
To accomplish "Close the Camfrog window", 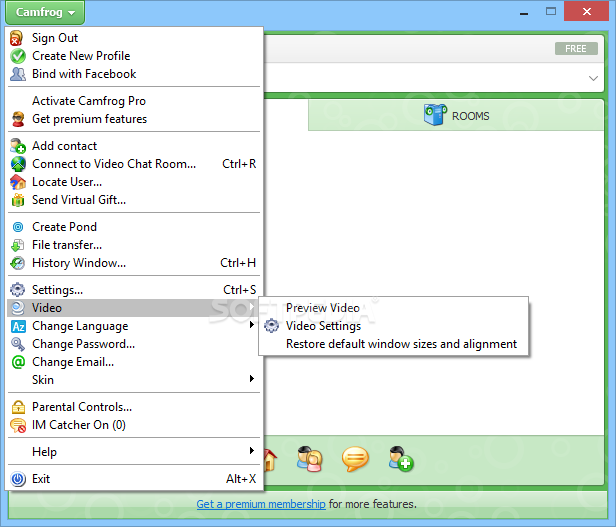I will pos(587,11).
